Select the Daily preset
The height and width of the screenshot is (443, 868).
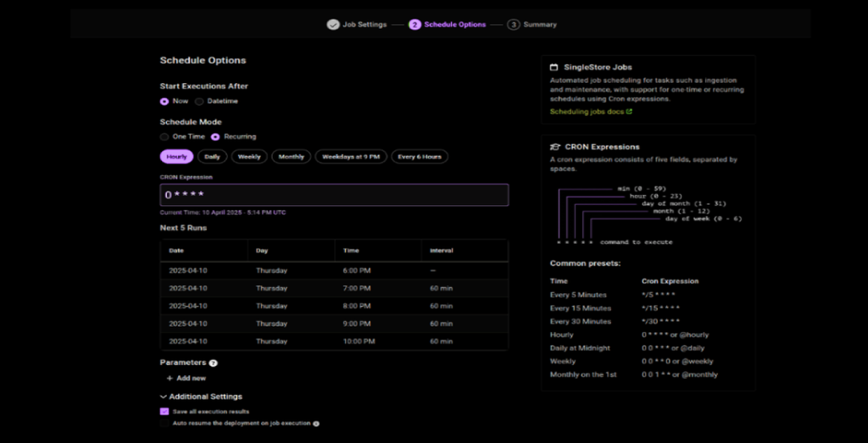pyautogui.click(x=212, y=157)
